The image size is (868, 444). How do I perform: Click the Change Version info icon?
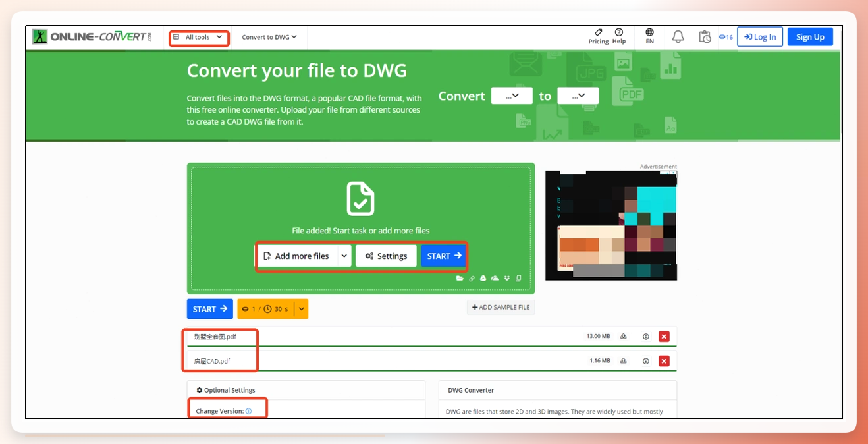click(249, 411)
